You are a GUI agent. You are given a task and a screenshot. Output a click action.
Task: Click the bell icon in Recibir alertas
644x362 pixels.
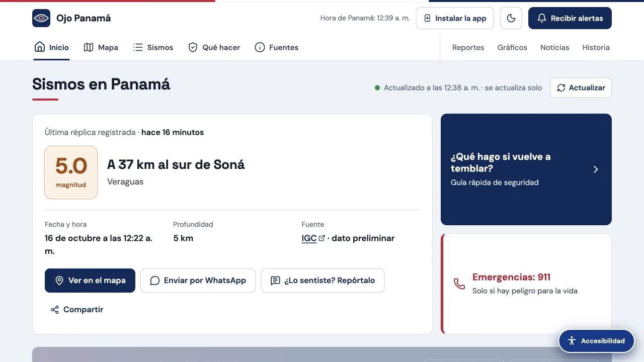coord(542,18)
